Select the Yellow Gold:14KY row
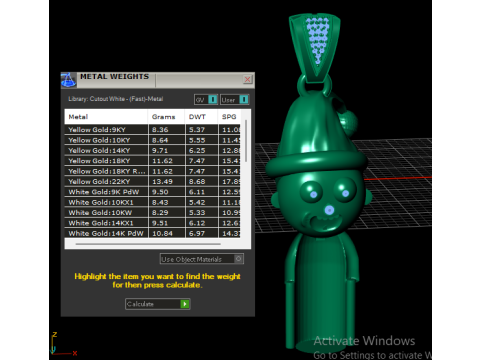This screenshot has width=480, height=360. [152, 150]
